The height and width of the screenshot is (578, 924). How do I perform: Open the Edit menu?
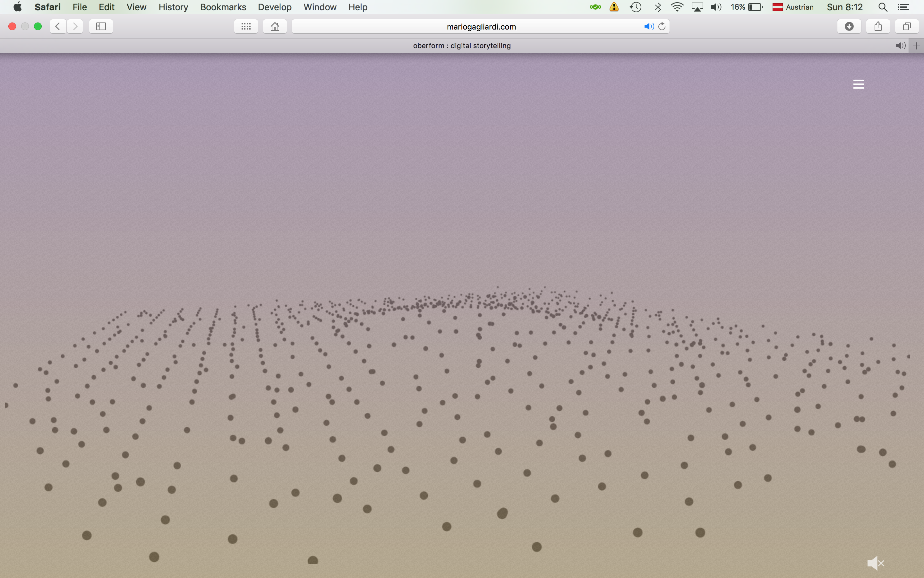click(x=107, y=7)
